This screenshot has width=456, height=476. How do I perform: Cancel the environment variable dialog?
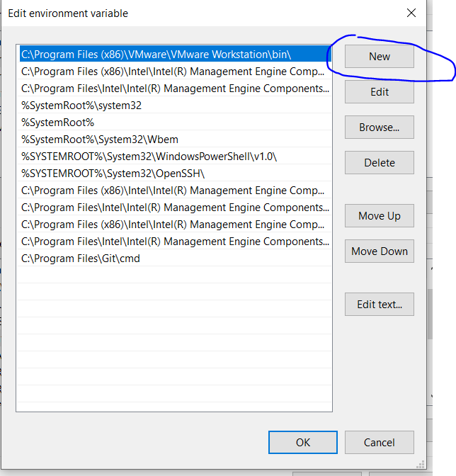tap(379, 443)
